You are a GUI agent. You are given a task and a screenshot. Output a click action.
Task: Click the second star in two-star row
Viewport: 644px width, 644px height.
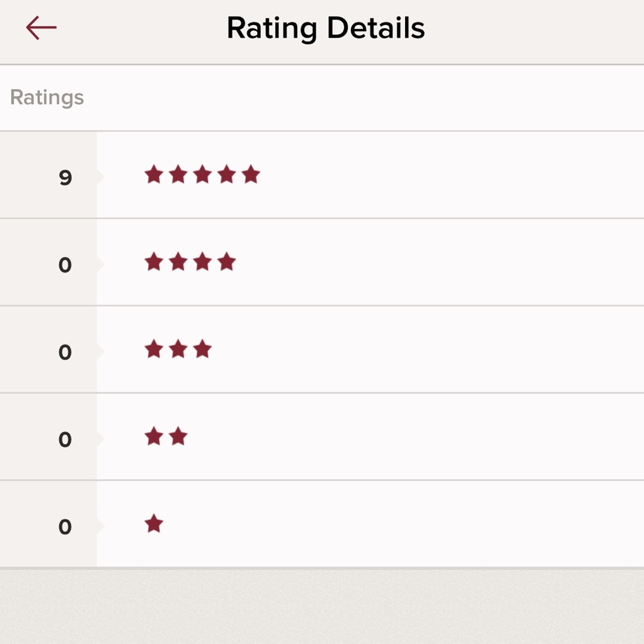coord(178,436)
